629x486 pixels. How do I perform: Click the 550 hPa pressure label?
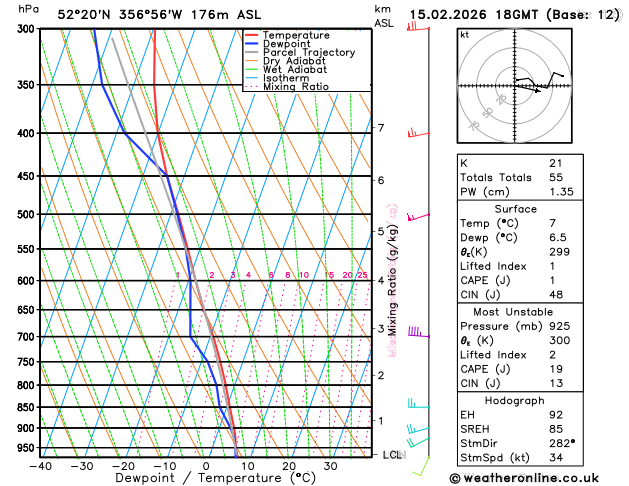28,249
